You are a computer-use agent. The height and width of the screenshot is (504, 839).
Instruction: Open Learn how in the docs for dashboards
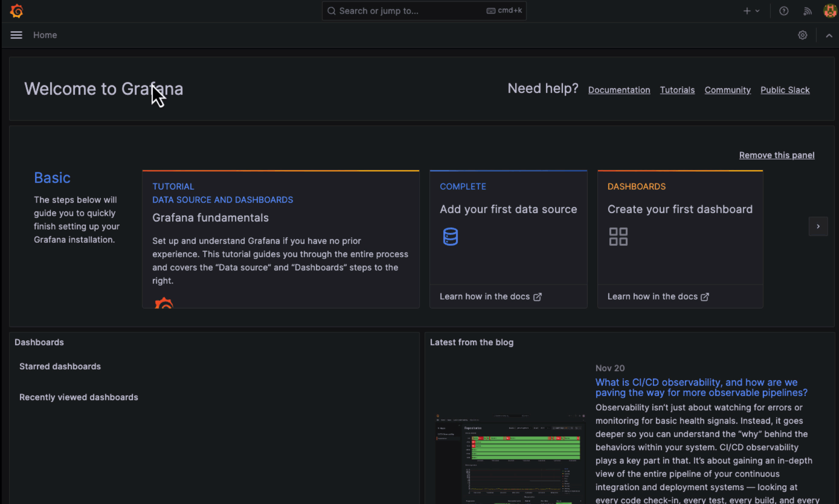(x=658, y=297)
